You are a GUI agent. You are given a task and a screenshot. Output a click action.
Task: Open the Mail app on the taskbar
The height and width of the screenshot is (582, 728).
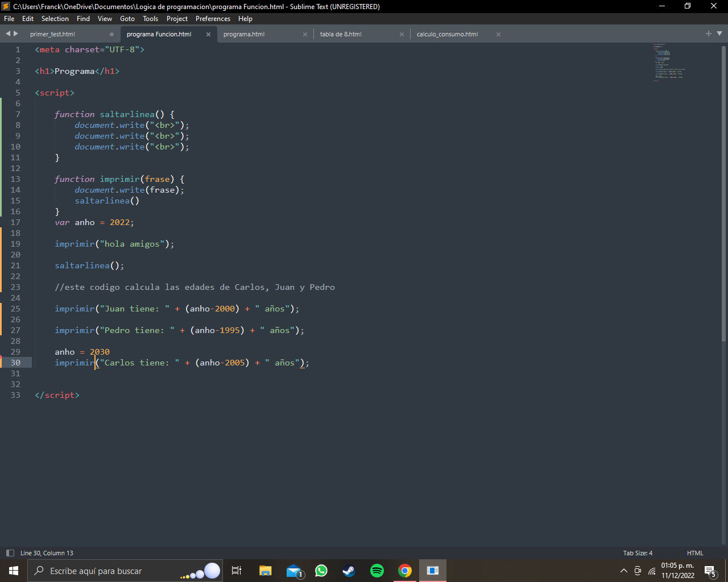[293, 571]
